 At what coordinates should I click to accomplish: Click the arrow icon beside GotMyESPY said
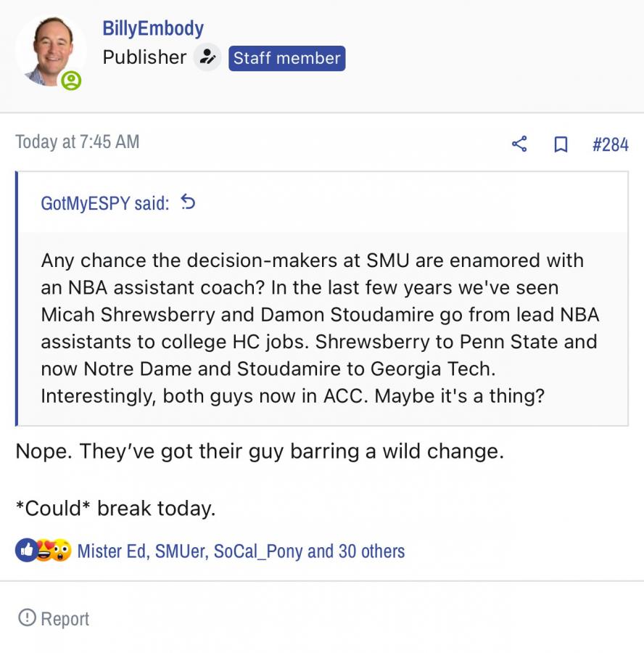(x=188, y=202)
